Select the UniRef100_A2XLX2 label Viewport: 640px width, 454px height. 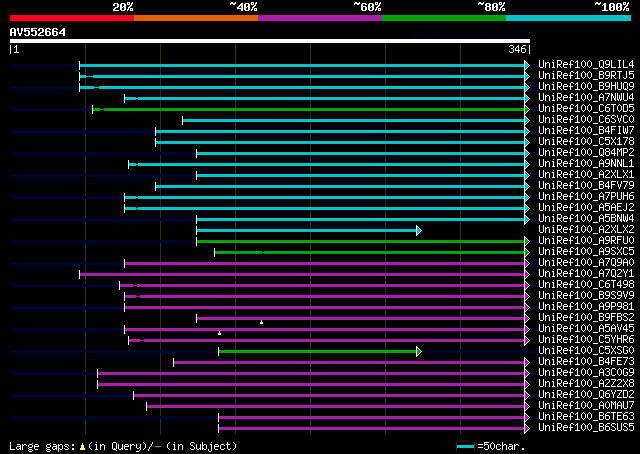(x=586, y=230)
